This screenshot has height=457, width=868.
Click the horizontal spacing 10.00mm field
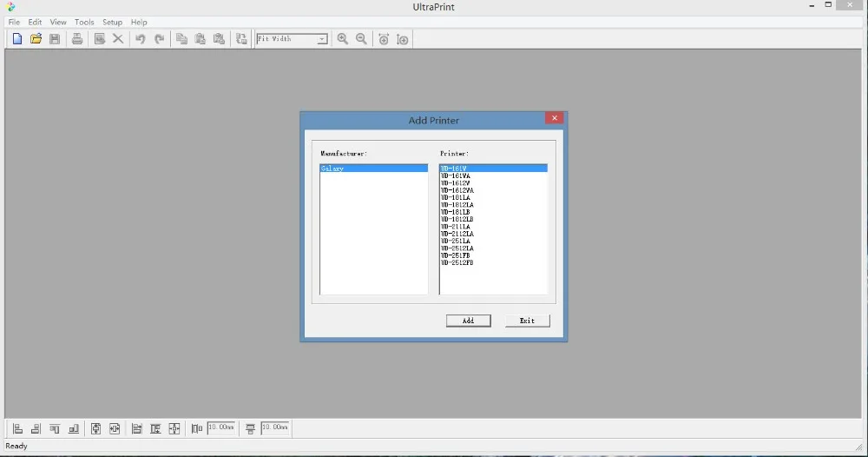coord(221,427)
